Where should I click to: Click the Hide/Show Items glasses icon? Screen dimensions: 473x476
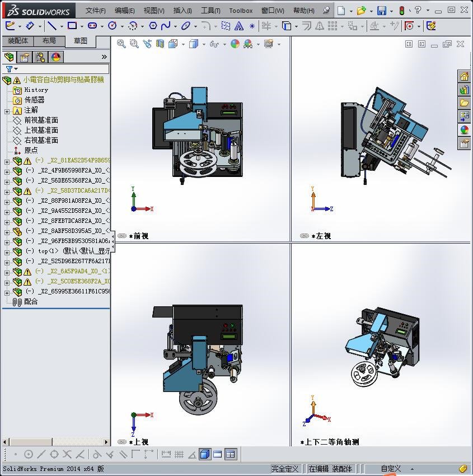tap(214, 44)
